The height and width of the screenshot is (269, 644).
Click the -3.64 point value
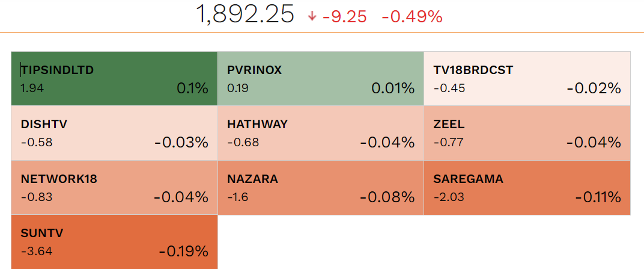pyautogui.click(x=36, y=251)
